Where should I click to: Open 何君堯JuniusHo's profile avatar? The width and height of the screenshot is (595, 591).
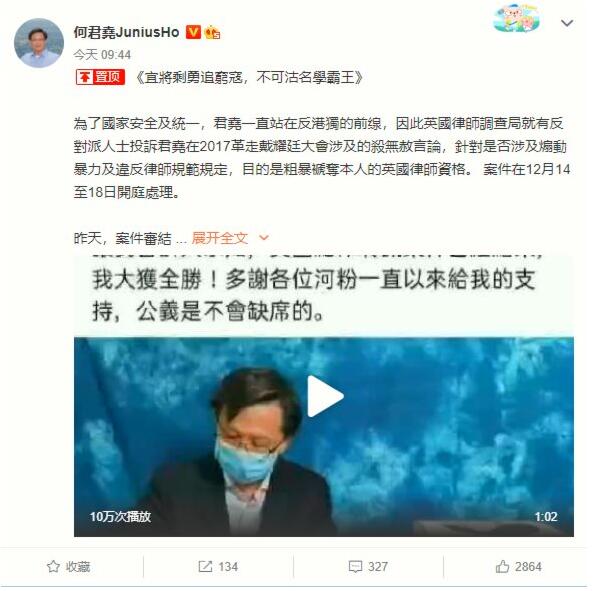click(x=39, y=43)
